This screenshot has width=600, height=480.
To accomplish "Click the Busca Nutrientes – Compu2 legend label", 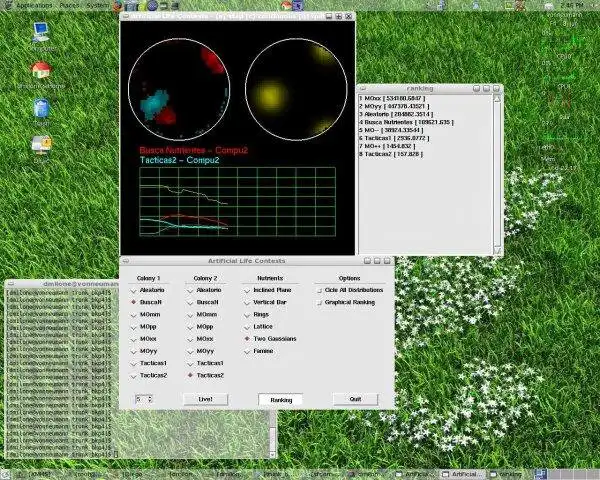I will (194, 150).
